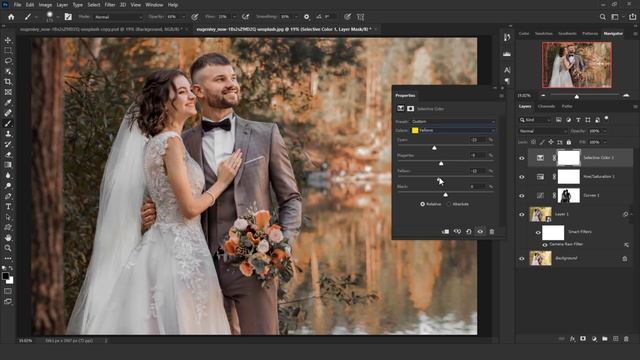The height and width of the screenshot is (360, 640).
Task: Adjust the Cyan slider handle
Action: click(434, 148)
